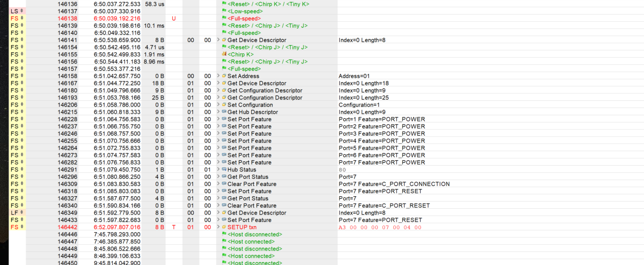Select the Address=01 summary text

tap(354, 76)
